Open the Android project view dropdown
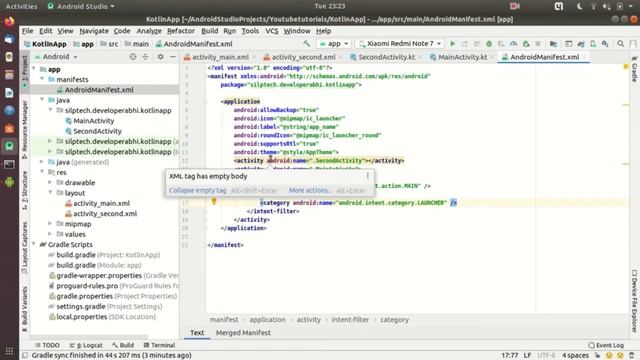The height and width of the screenshot is (360, 640). tap(56, 57)
